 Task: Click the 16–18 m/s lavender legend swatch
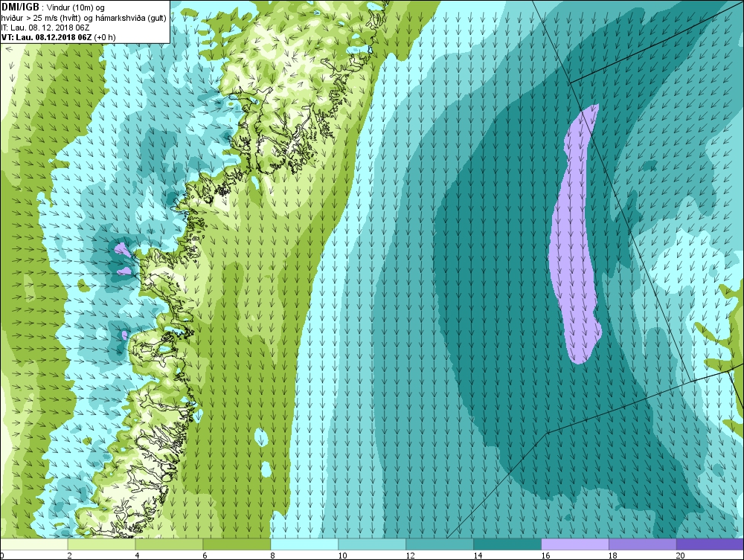(x=575, y=544)
